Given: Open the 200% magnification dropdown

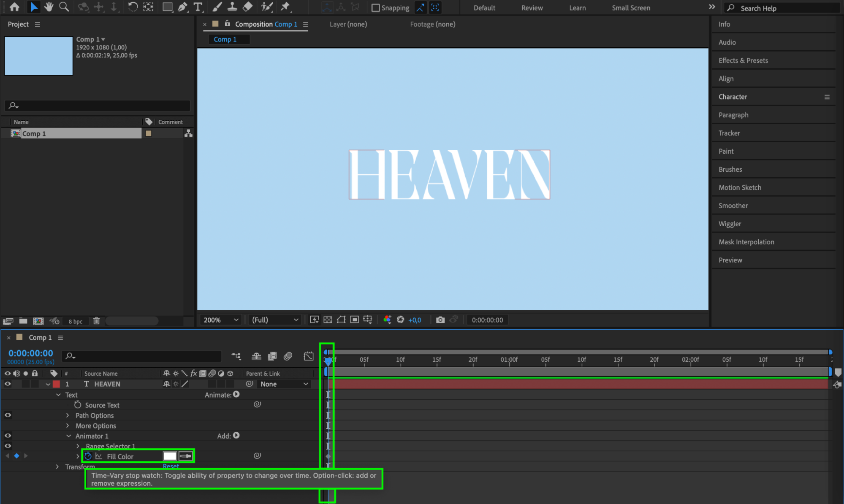Looking at the screenshot, I should coord(221,320).
